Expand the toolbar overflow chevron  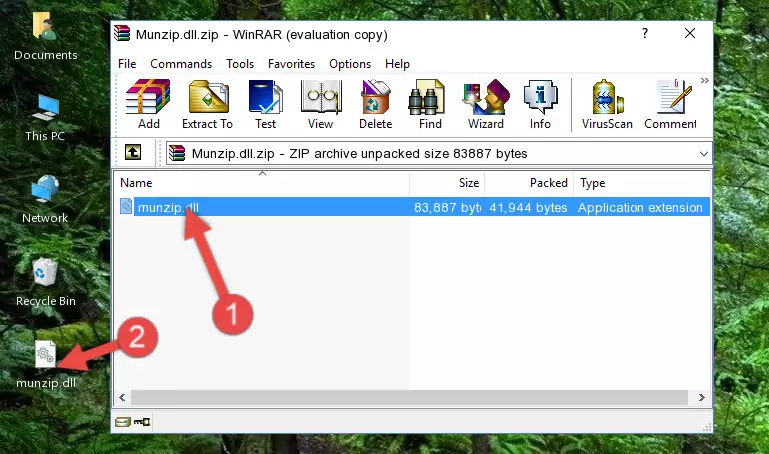coord(705,80)
